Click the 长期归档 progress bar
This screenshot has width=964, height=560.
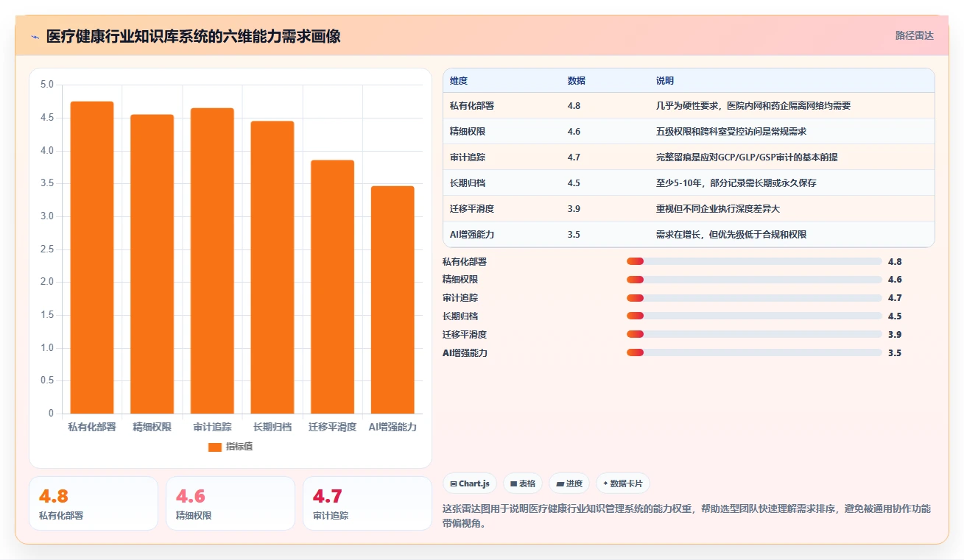coord(754,316)
